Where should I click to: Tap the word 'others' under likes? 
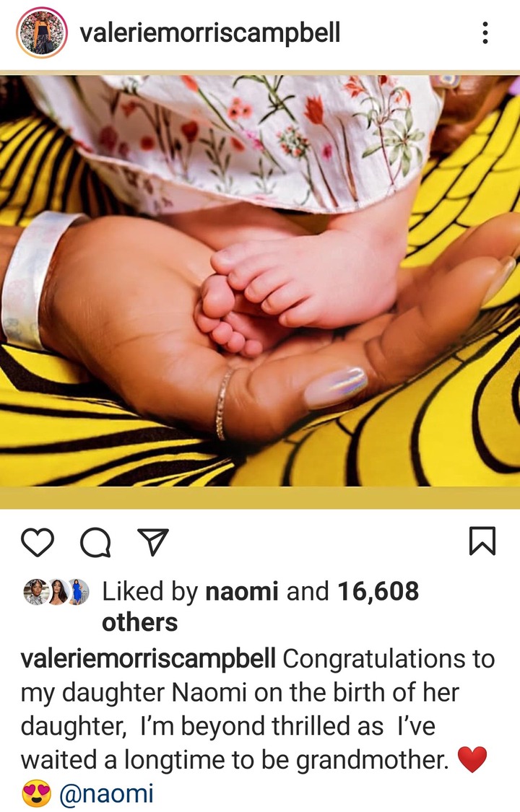tap(140, 622)
